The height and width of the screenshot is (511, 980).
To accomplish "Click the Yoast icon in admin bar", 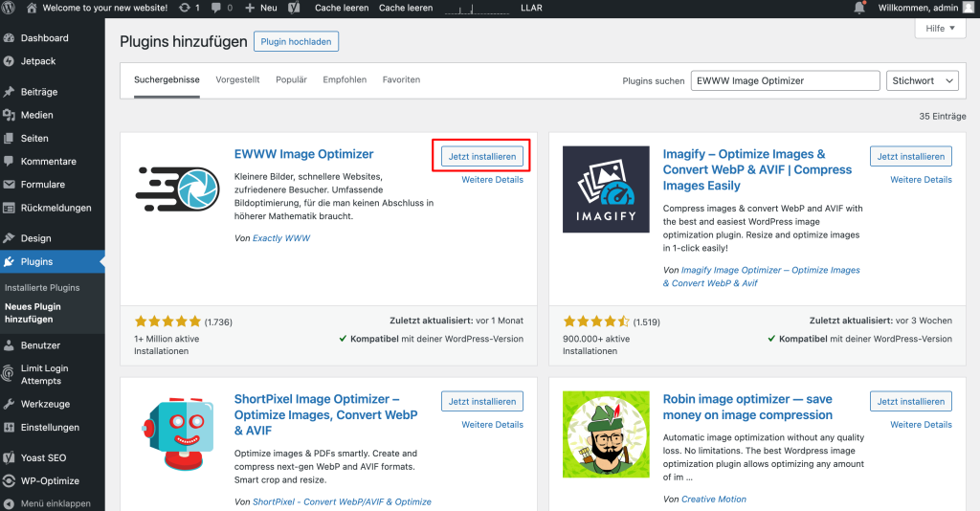I will tap(294, 8).
